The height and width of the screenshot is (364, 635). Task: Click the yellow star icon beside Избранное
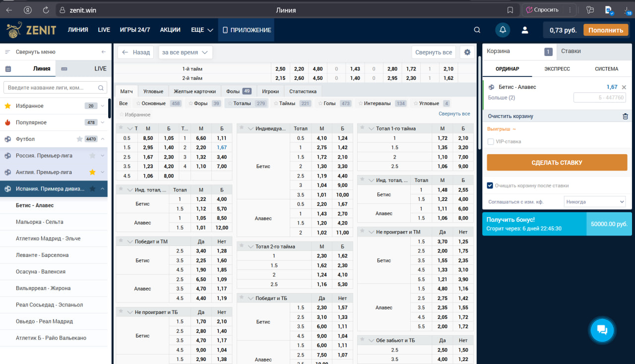[7, 106]
